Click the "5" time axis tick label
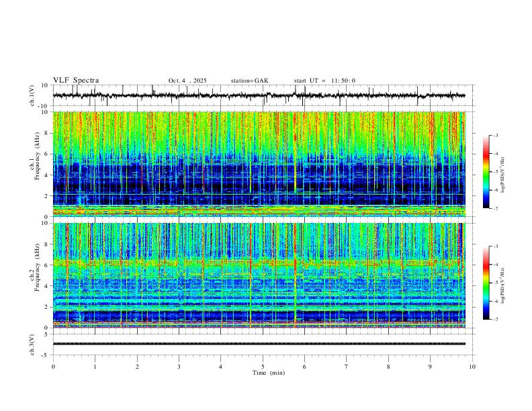Image resolution: width=532 pixels, height=411 pixels. click(x=263, y=367)
